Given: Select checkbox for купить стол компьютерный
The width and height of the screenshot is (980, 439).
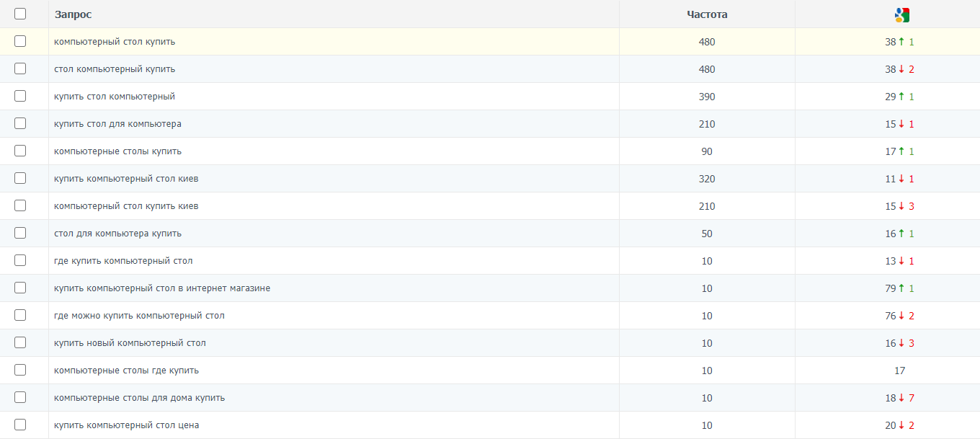Looking at the screenshot, I should (x=20, y=96).
